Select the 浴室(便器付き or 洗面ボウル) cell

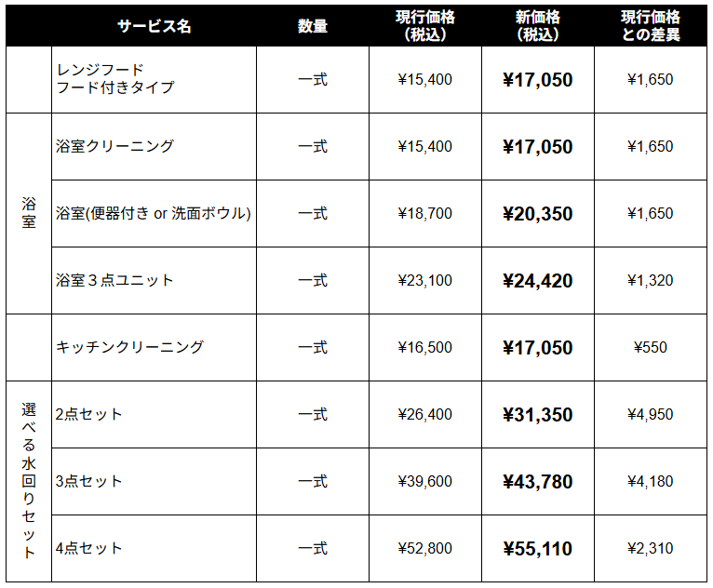(x=154, y=213)
